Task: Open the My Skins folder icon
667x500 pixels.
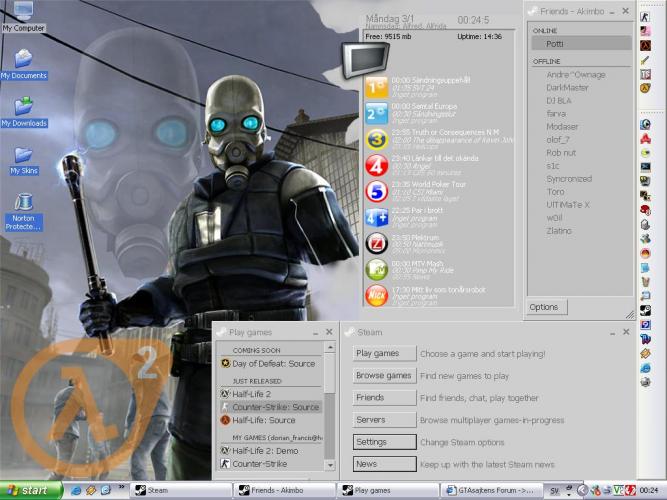Action: click(x=23, y=155)
